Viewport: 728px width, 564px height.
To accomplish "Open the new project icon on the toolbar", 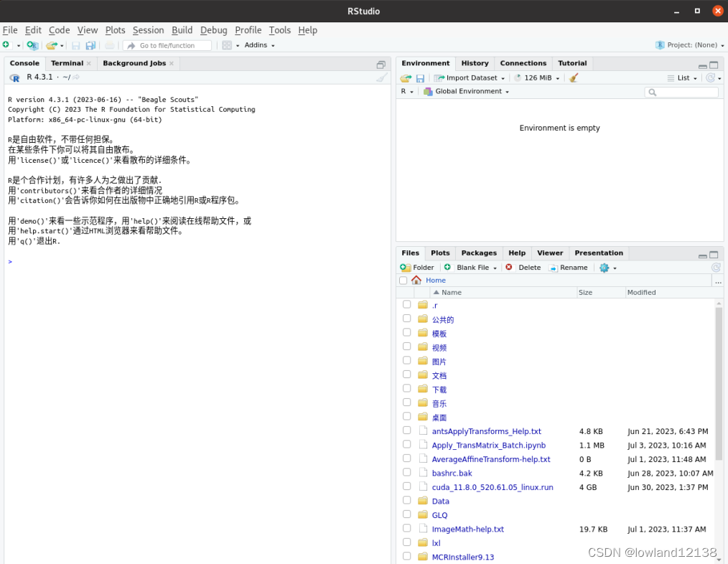I will click(x=32, y=44).
